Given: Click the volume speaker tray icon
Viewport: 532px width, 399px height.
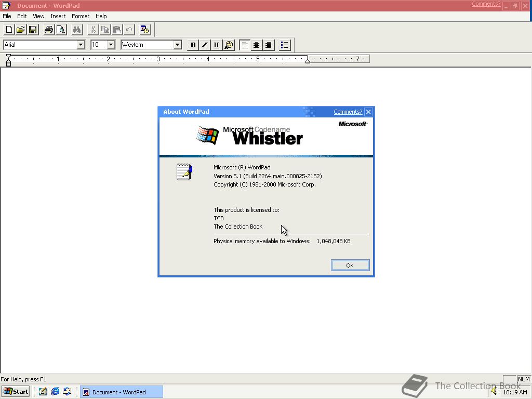Looking at the screenshot, I should pyautogui.click(x=495, y=391).
